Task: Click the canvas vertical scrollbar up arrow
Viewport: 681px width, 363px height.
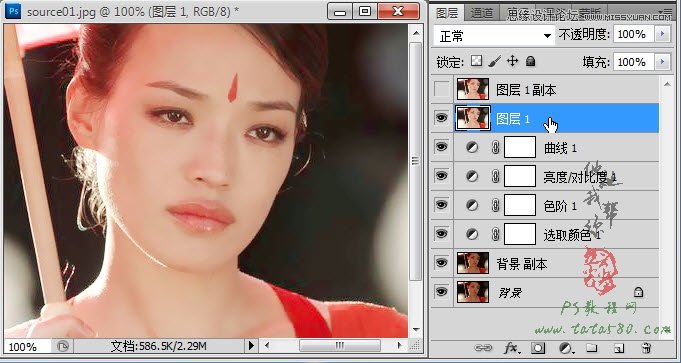Action: point(416,33)
